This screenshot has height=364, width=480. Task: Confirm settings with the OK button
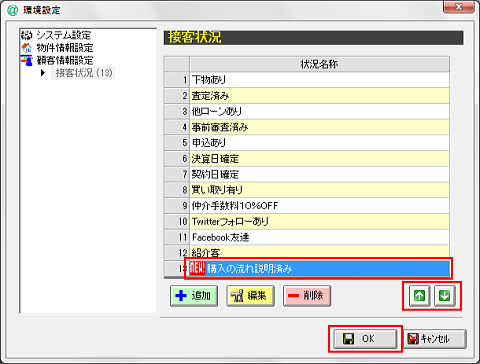(x=365, y=339)
